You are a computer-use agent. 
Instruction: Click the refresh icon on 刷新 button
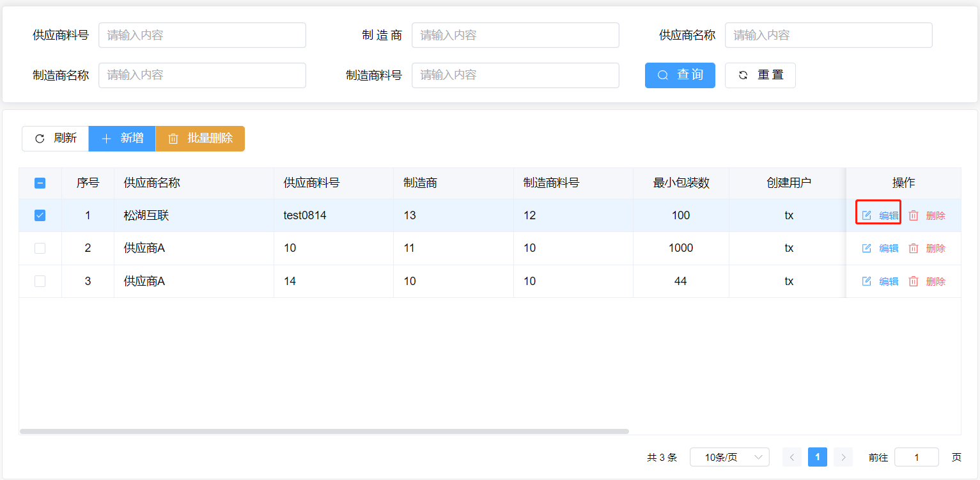(x=40, y=139)
